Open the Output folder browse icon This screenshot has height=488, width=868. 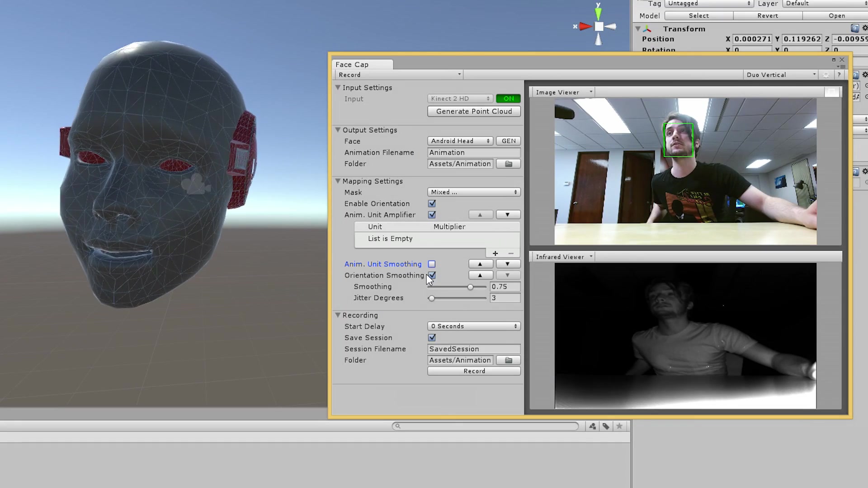click(x=508, y=164)
